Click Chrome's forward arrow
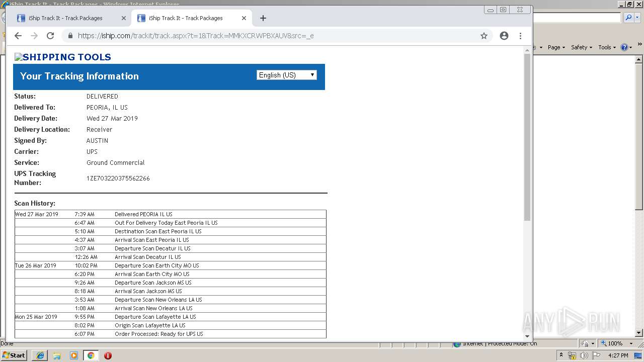This screenshot has width=644, height=362. (x=34, y=36)
